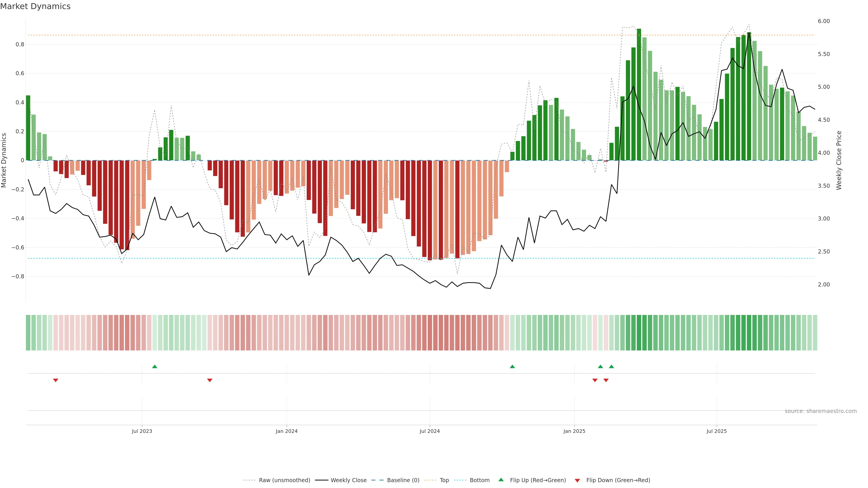Click the flip-up triangle near Oct 2024
The width and height of the screenshot is (868, 488).
[x=512, y=366]
